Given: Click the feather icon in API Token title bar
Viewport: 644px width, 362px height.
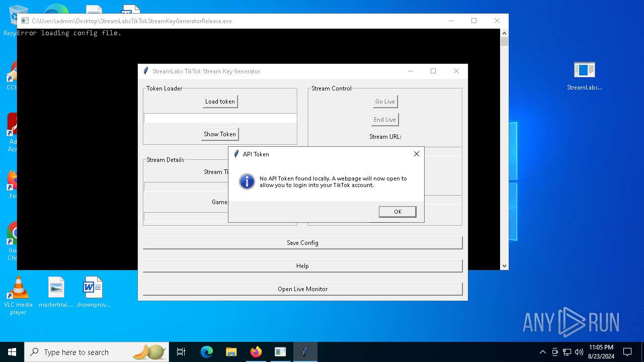Looking at the screenshot, I should pyautogui.click(x=236, y=154).
